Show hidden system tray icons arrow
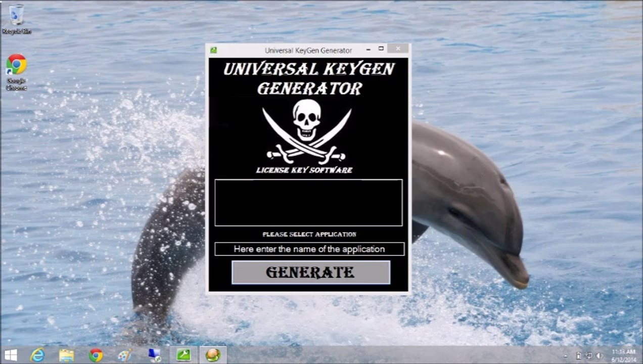This screenshot has height=364, width=643. click(x=566, y=356)
